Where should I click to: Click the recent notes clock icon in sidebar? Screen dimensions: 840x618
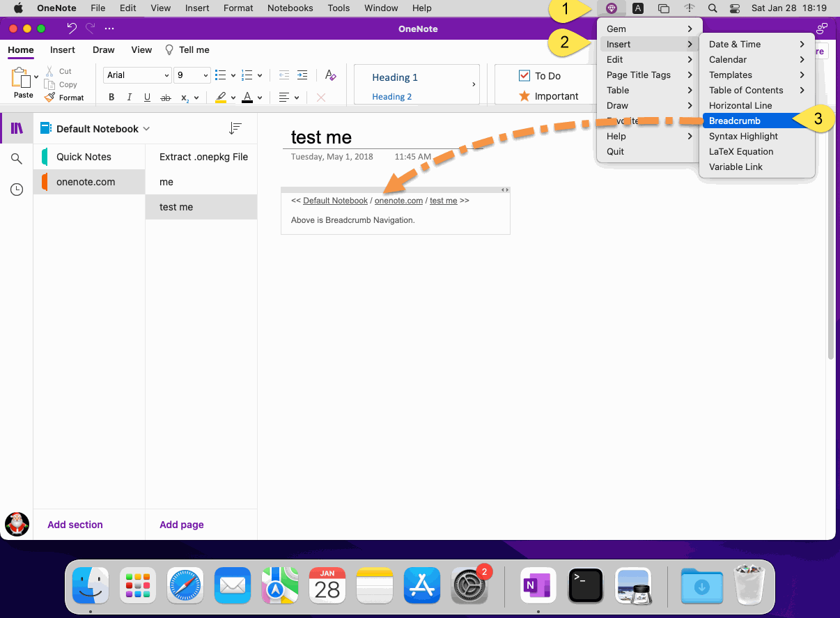point(16,189)
